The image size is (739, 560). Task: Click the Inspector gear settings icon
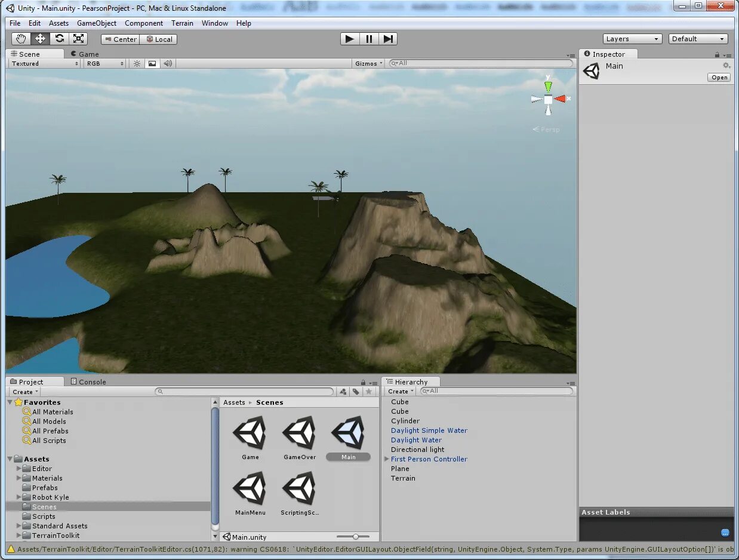pos(726,66)
